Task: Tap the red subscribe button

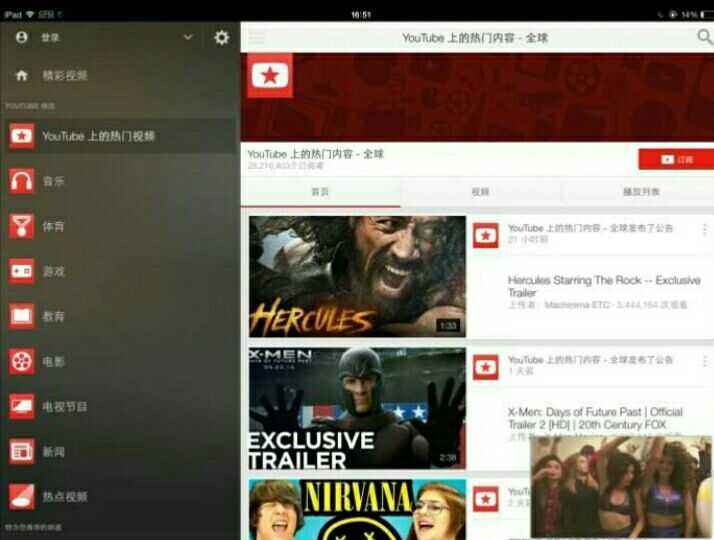Action: click(x=676, y=159)
